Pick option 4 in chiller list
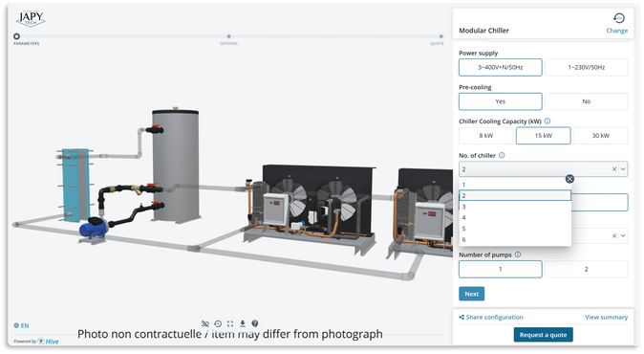Image resolution: width=644 pixels, height=354 pixels. pyautogui.click(x=515, y=217)
